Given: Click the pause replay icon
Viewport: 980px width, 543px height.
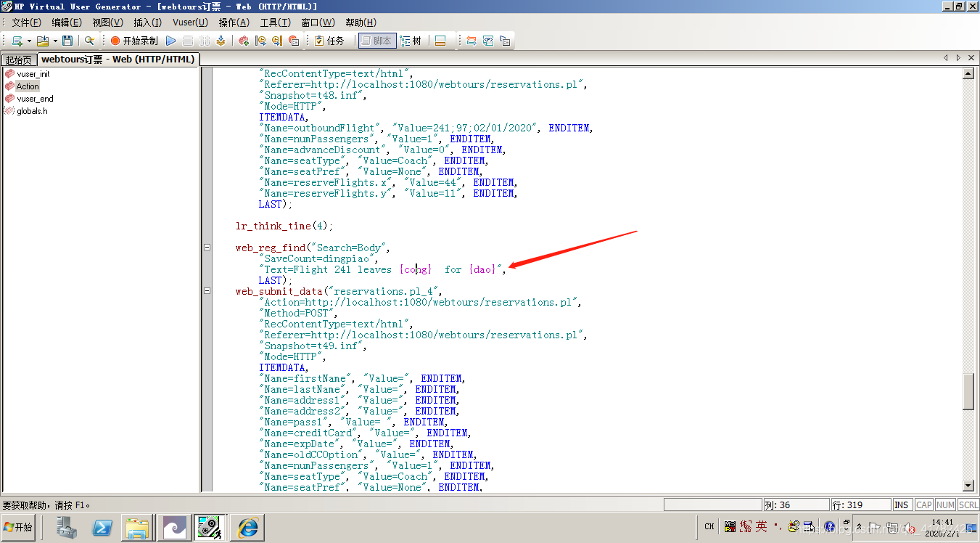Looking at the screenshot, I should click(x=205, y=41).
